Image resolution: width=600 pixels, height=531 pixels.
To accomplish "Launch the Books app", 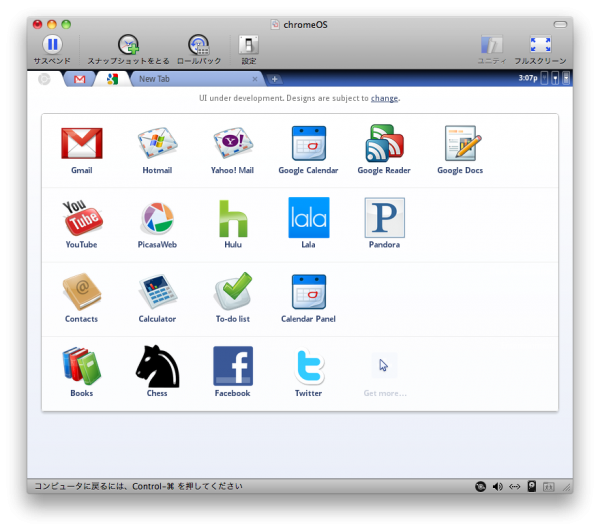I will pos(82,366).
